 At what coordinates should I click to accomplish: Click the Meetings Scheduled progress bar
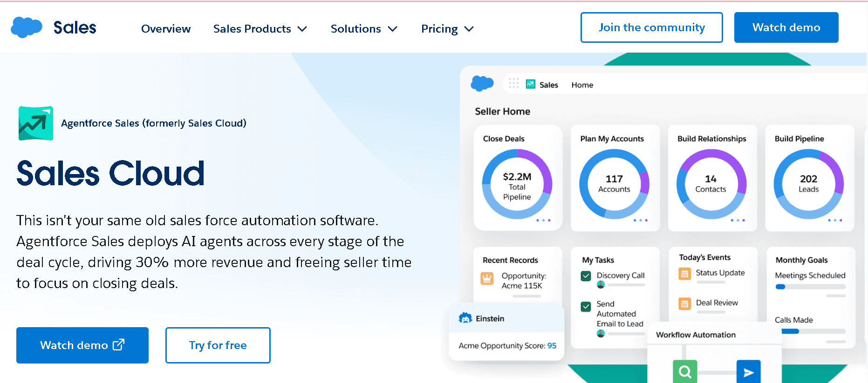click(810, 287)
